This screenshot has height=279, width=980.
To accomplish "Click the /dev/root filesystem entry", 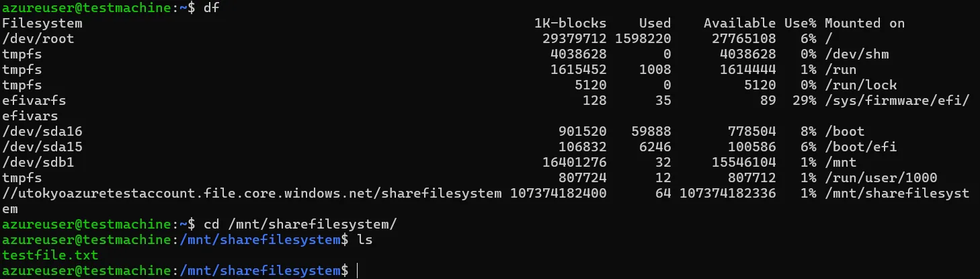I will [38, 39].
